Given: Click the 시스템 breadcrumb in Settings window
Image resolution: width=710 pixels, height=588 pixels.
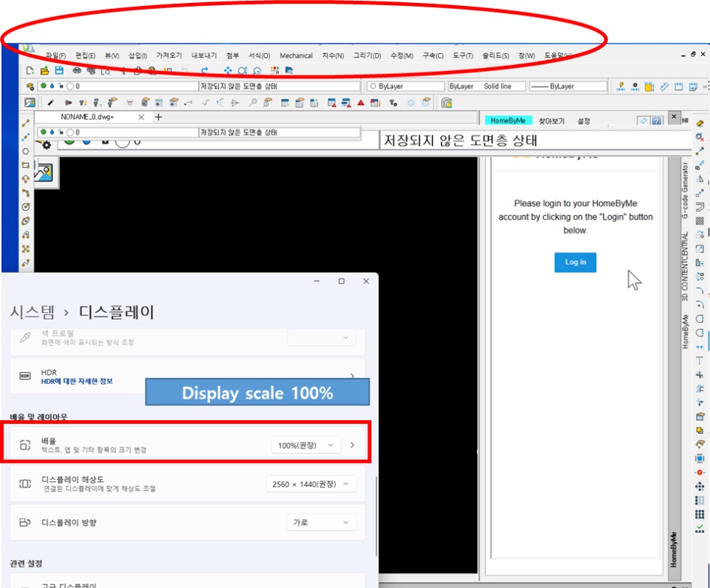Looking at the screenshot, I should (32, 312).
